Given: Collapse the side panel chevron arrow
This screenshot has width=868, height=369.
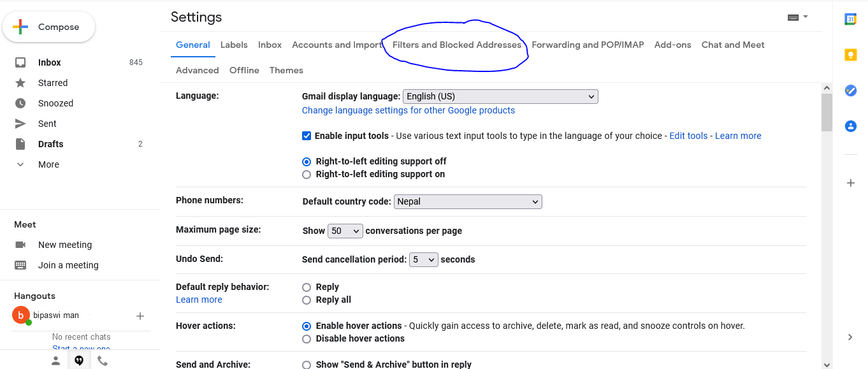Looking at the screenshot, I should point(850,337).
